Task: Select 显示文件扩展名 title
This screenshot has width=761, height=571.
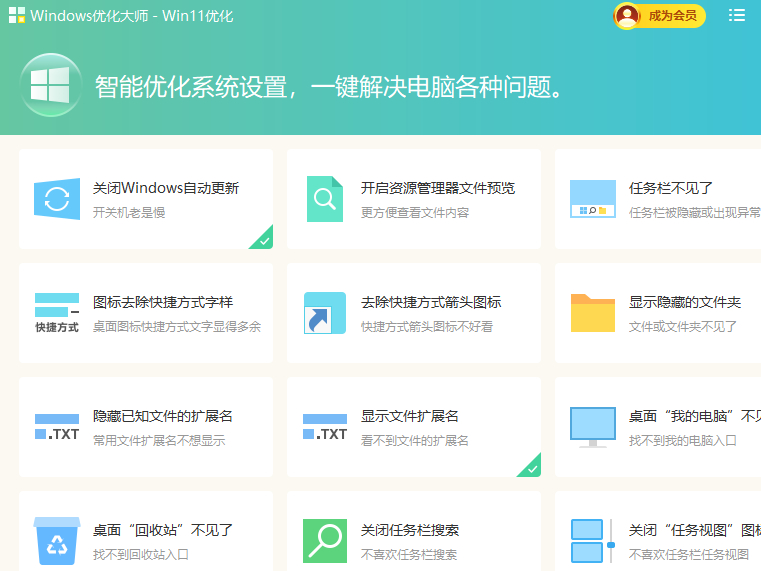Action: click(x=410, y=416)
